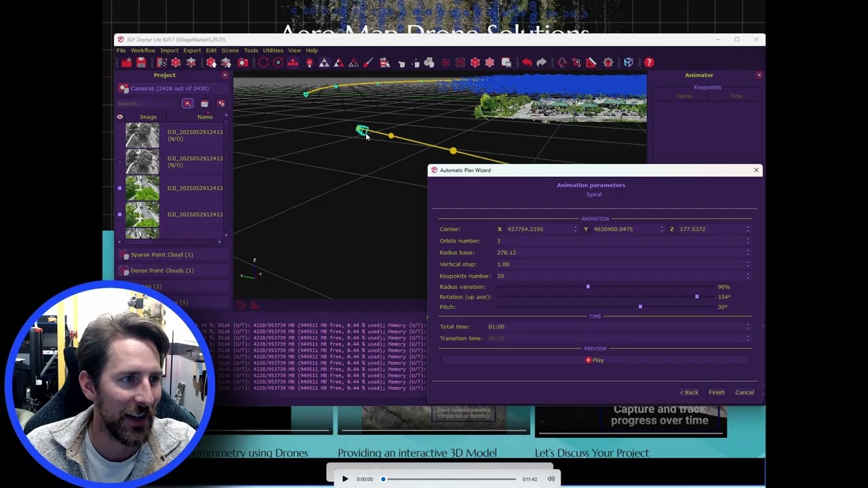868x488 pixels.
Task: Cancel the Automatic Plan Wizard
Action: tap(745, 392)
